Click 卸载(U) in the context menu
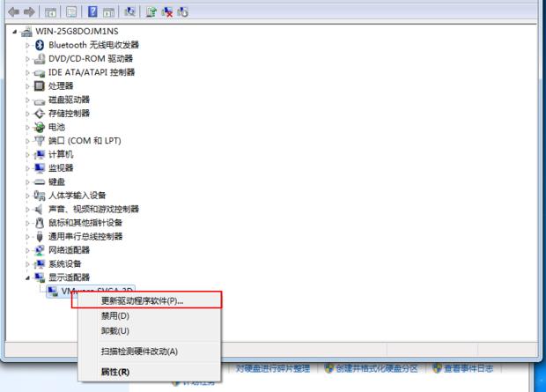The height and width of the screenshot is (392, 546). [115, 331]
